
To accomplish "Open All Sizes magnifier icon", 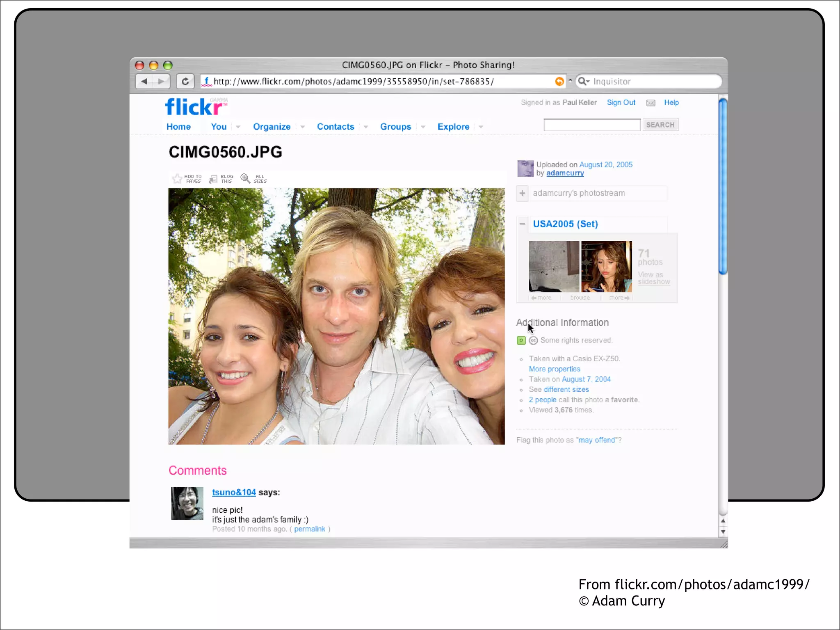I will [245, 178].
